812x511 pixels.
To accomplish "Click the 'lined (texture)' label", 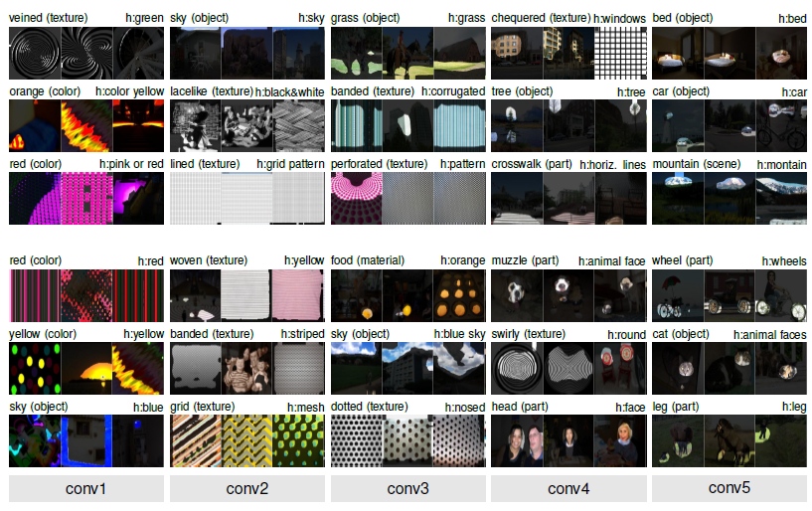I will [205, 164].
